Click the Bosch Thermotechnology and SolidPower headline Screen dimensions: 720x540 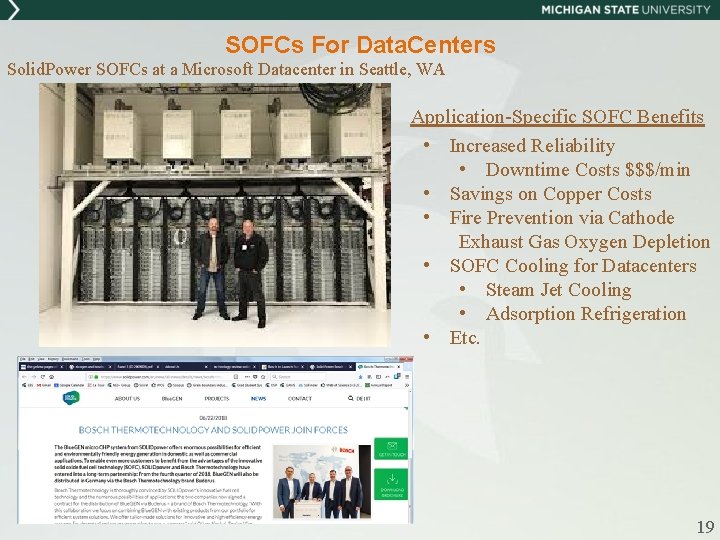(x=213, y=430)
